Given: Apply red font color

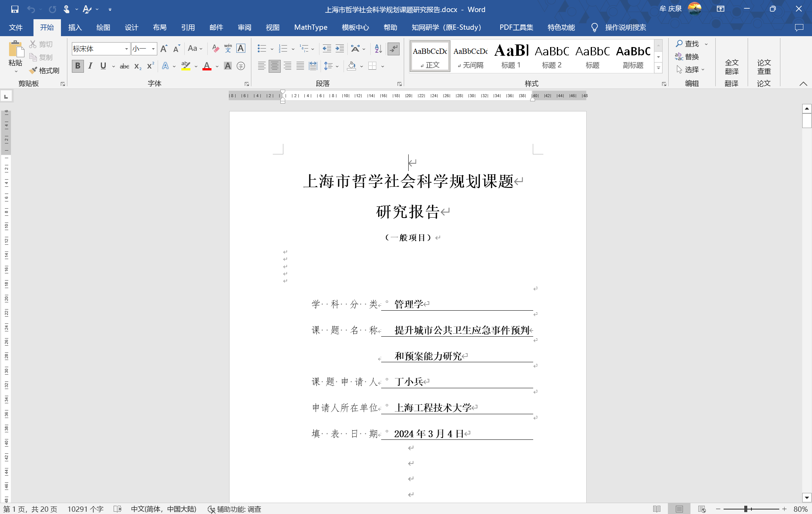Looking at the screenshot, I should click(x=207, y=66).
